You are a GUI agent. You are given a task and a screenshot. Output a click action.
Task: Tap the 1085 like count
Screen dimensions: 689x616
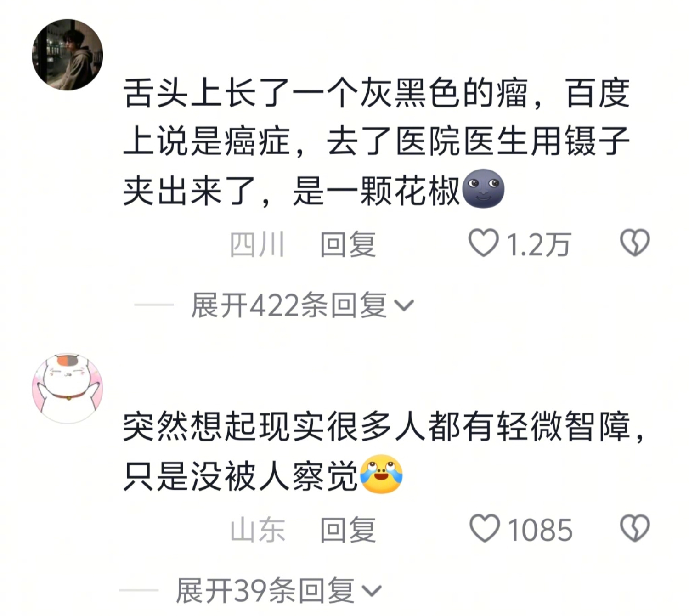click(540, 530)
